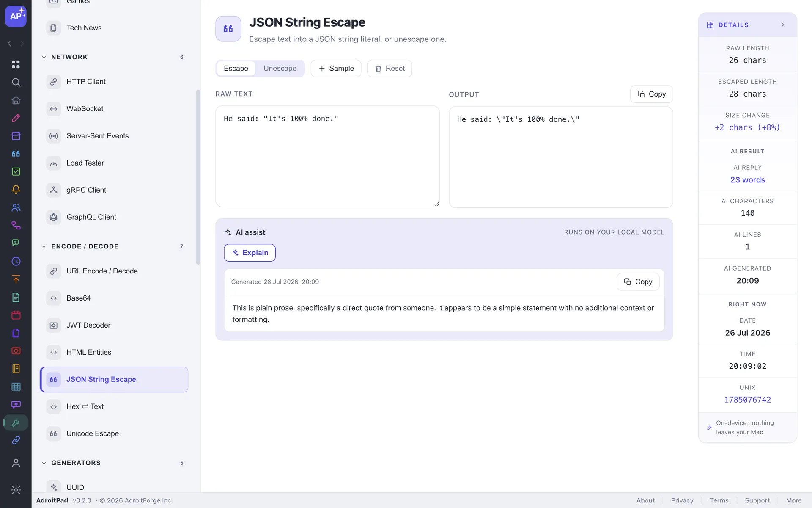Screen dimensions: 812x508
Task: Open the yellow notebook icon in rail
Action: pyautogui.click(x=16, y=369)
